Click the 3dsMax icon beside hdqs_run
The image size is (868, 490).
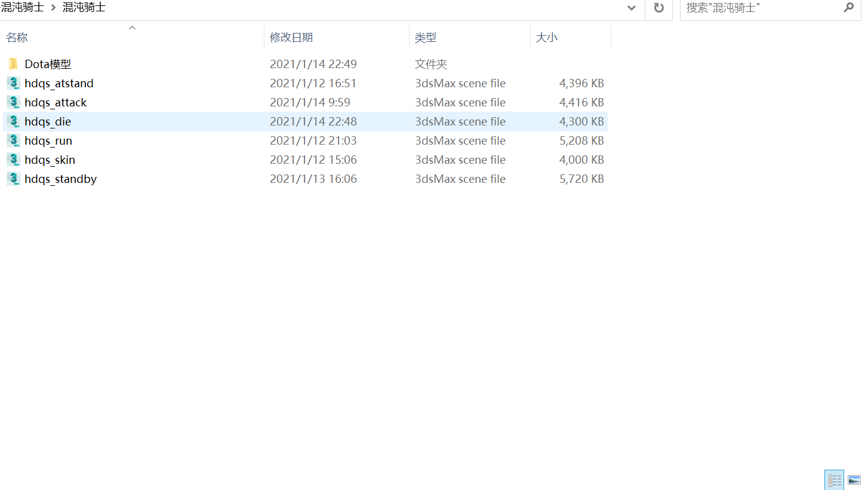[x=13, y=140]
